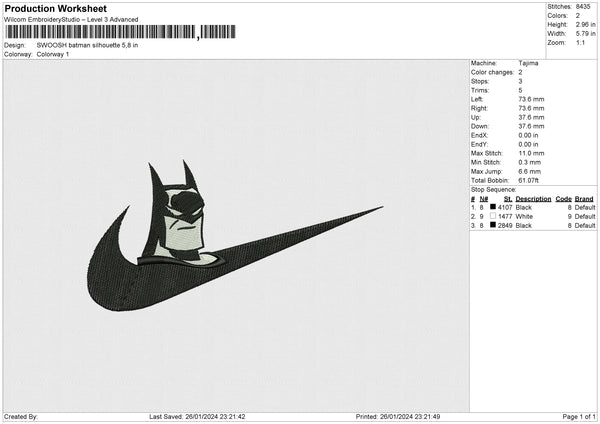This screenshot has height=424, width=600.
Task: Click stitch count 1477 for White
Action: (x=505, y=217)
